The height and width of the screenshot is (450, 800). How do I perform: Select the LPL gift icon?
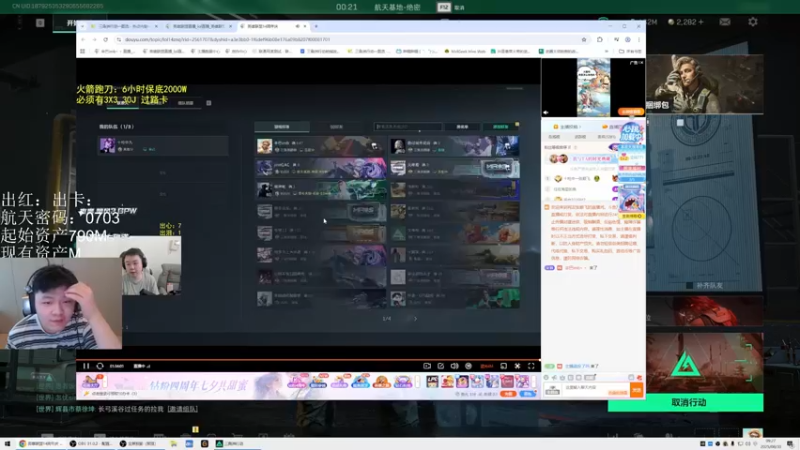pos(432,381)
